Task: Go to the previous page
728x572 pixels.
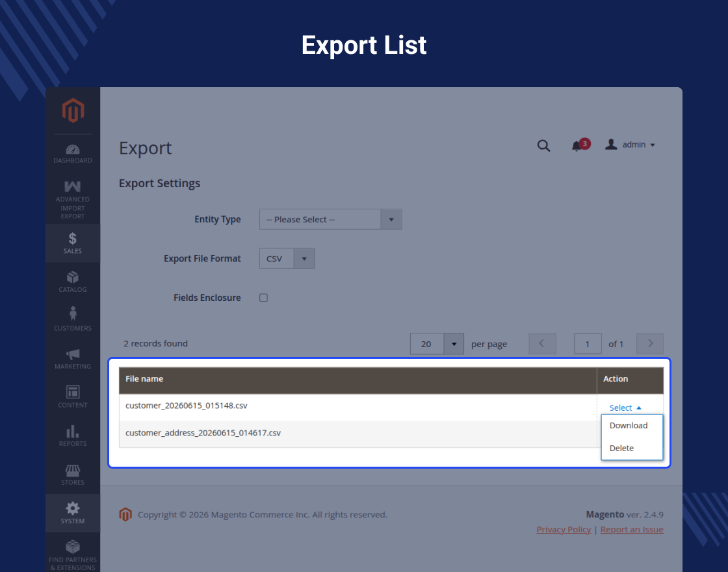Action: click(x=542, y=344)
